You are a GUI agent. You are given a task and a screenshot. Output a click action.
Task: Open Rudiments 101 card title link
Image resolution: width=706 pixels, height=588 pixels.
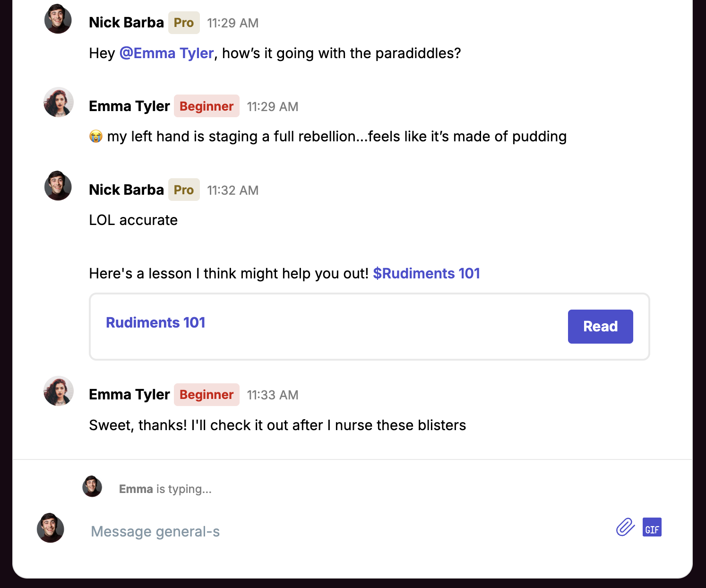click(155, 323)
